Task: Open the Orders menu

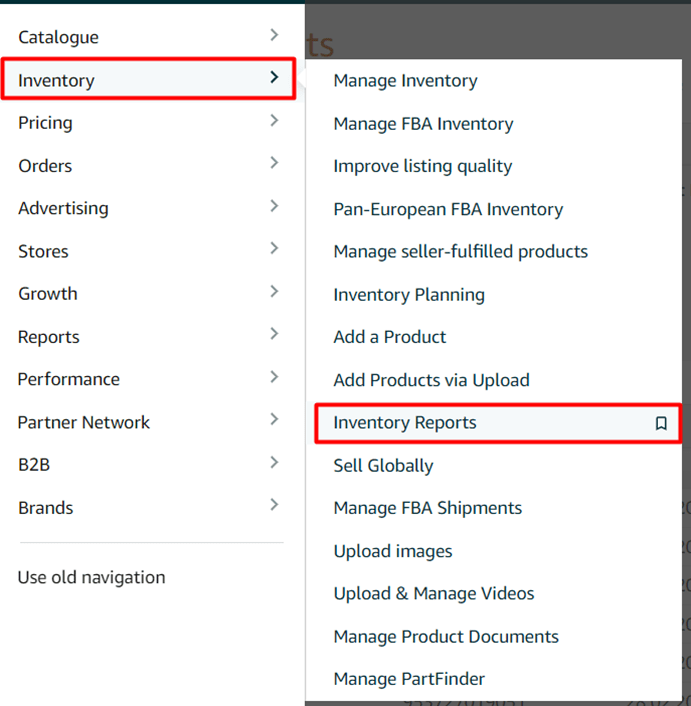Action: 45,166
